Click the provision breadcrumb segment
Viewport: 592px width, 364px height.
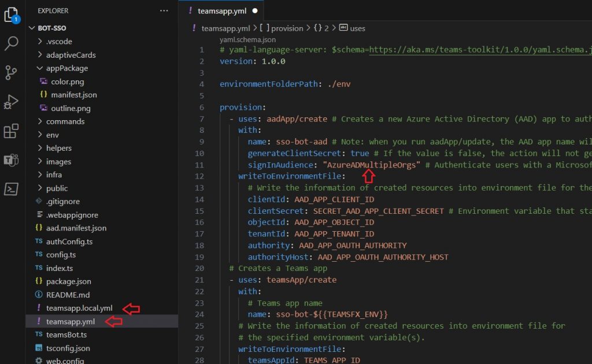(287, 28)
